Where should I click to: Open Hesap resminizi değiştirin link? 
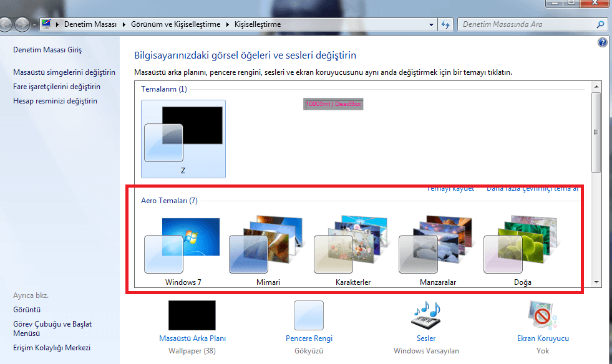coord(55,101)
